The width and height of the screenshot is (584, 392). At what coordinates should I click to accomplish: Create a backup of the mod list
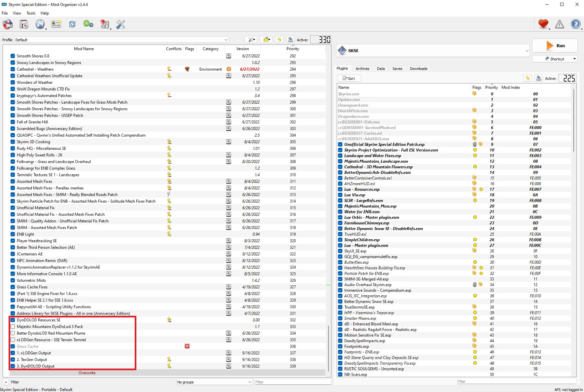click(291, 40)
